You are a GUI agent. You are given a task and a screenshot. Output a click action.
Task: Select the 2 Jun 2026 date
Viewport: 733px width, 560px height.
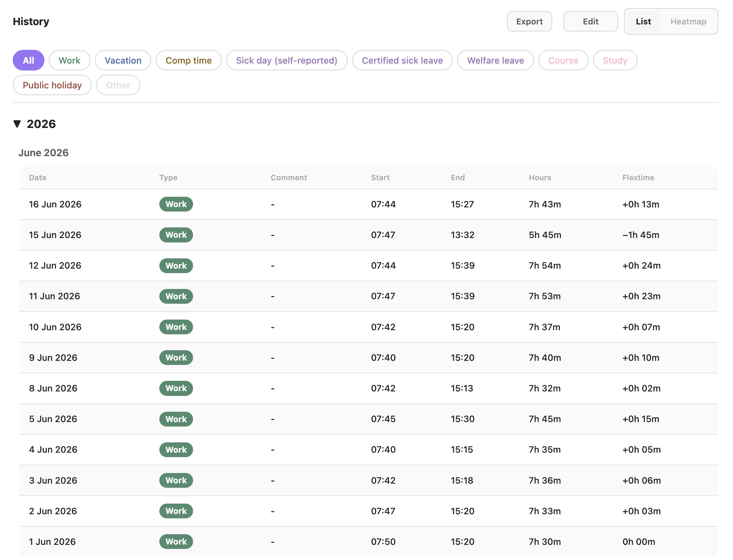53,511
